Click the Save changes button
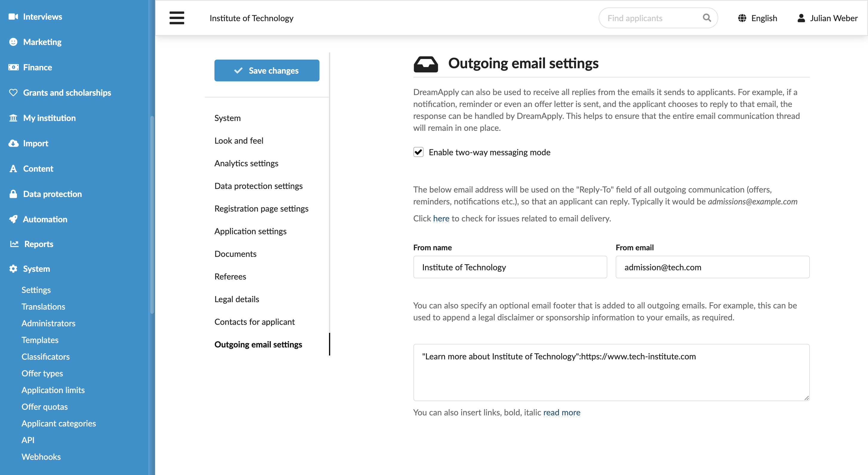The height and width of the screenshot is (475, 868). [267, 70]
